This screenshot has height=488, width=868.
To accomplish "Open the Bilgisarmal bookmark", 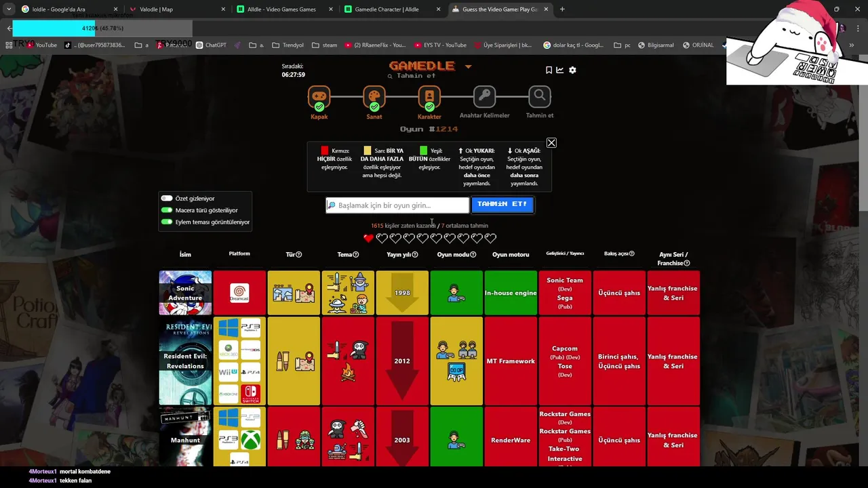I will click(655, 45).
